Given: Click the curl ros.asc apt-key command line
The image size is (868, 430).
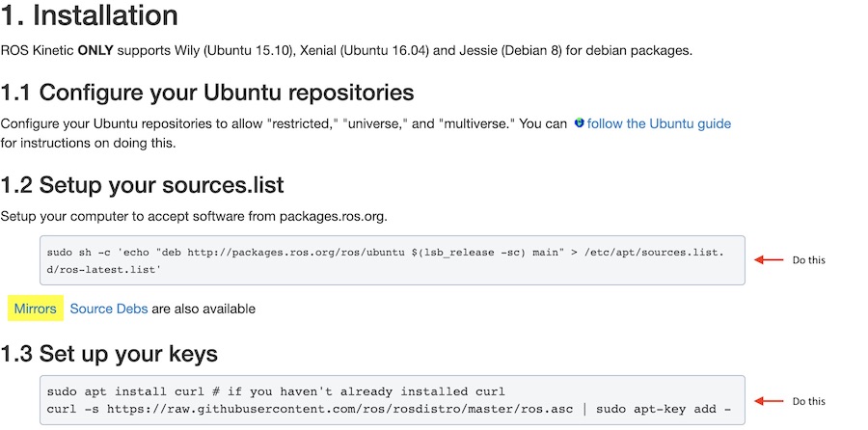Looking at the screenshot, I should 386,410.
